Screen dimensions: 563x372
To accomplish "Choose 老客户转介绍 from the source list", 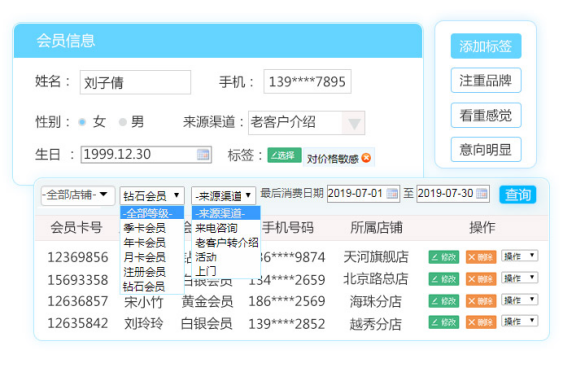I will 226,243.
